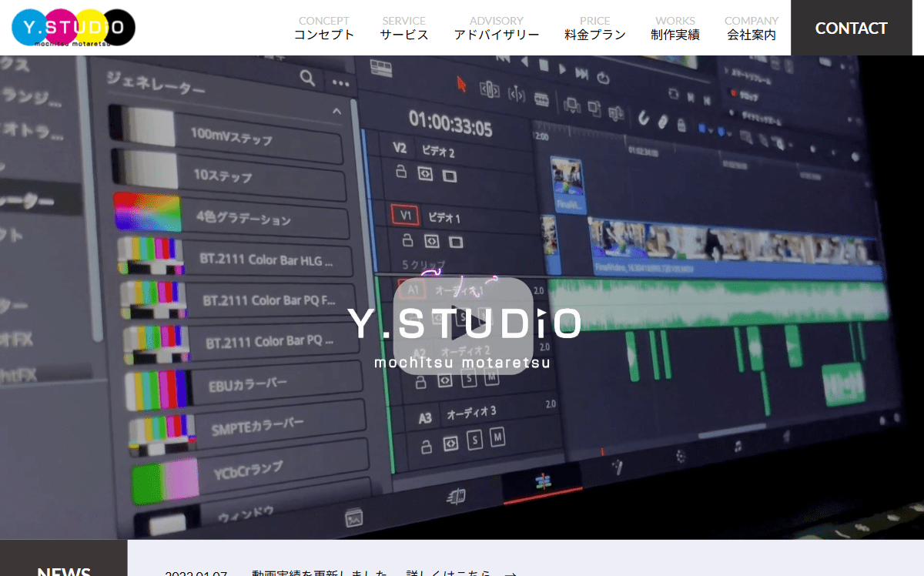Select the PRICE 料金プラン menu item
Viewport: 924px width, 576px height.
point(595,28)
